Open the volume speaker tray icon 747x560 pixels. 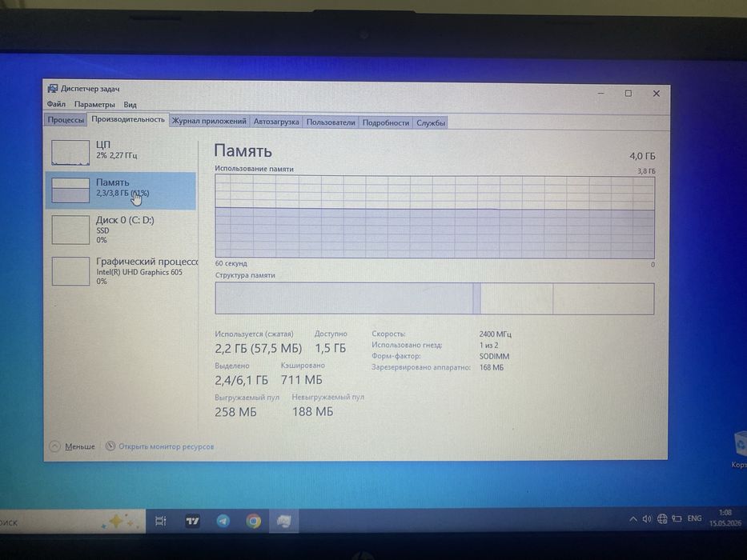point(647,519)
